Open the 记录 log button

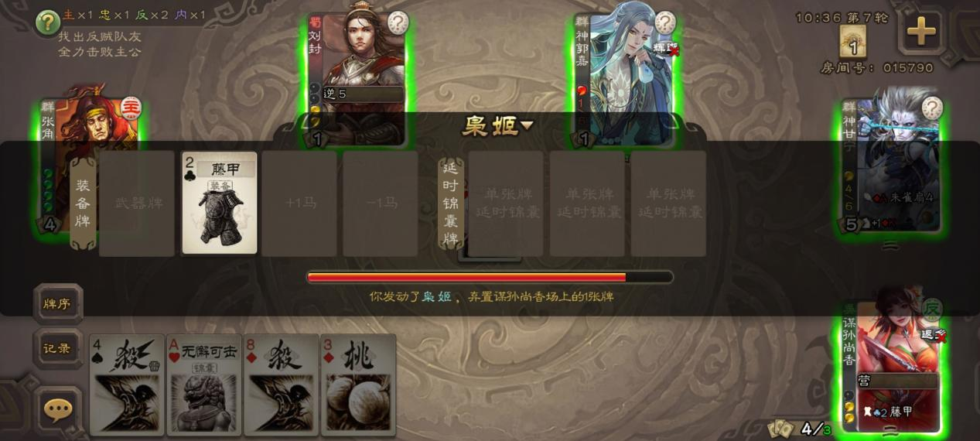tap(57, 348)
